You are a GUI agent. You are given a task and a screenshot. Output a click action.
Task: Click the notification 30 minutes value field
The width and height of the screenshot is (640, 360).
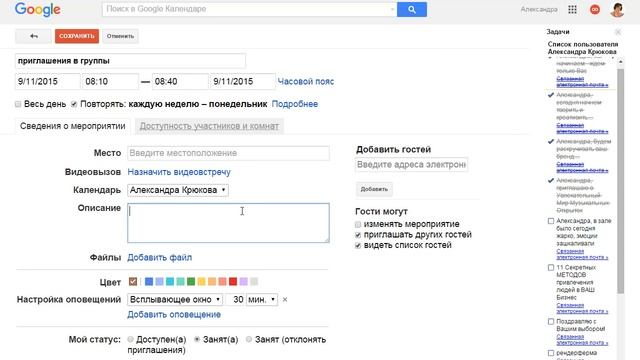(235, 300)
